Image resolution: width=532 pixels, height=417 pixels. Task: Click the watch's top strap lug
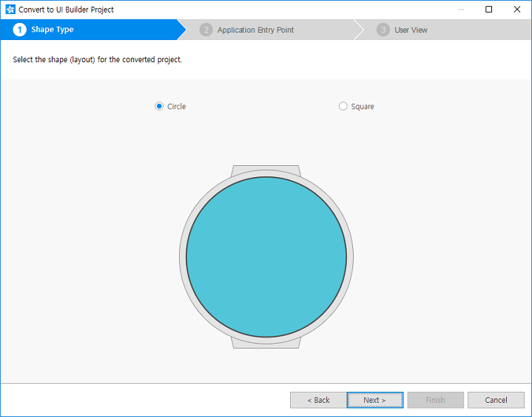(266, 170)
